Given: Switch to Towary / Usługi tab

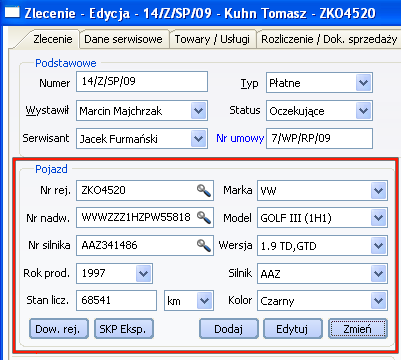Looking at the screenshot, I should click(212, 39).
